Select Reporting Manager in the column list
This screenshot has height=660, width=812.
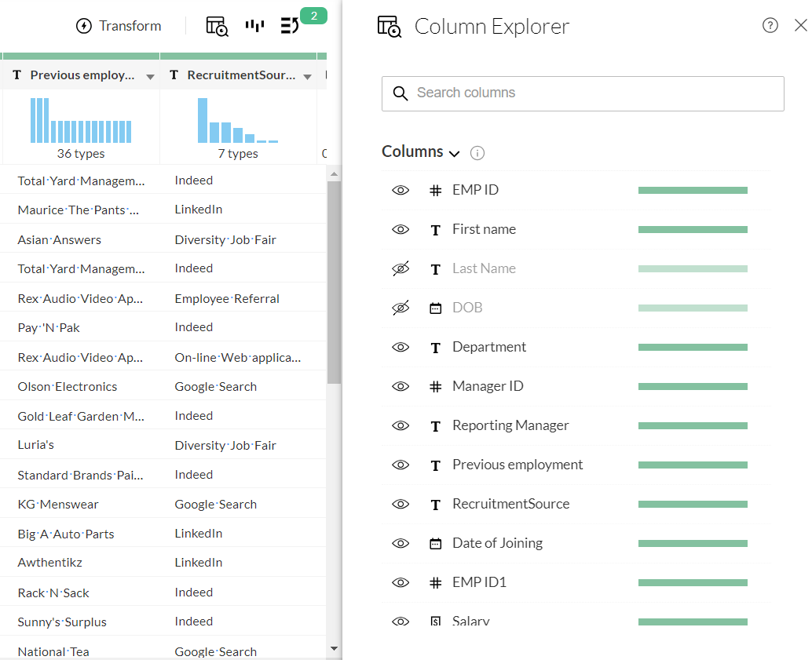[510, 425]
